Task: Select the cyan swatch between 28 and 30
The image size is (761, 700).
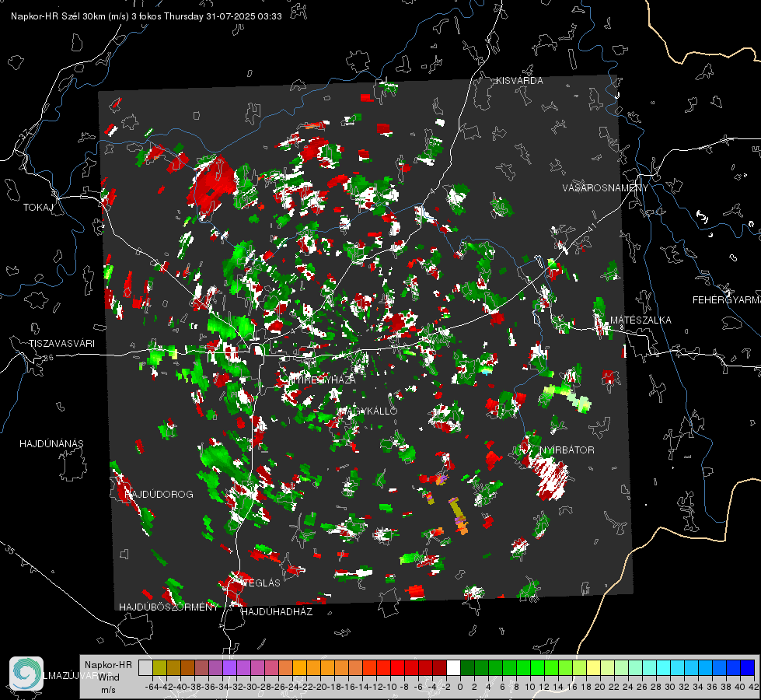Action: [663, 667]
